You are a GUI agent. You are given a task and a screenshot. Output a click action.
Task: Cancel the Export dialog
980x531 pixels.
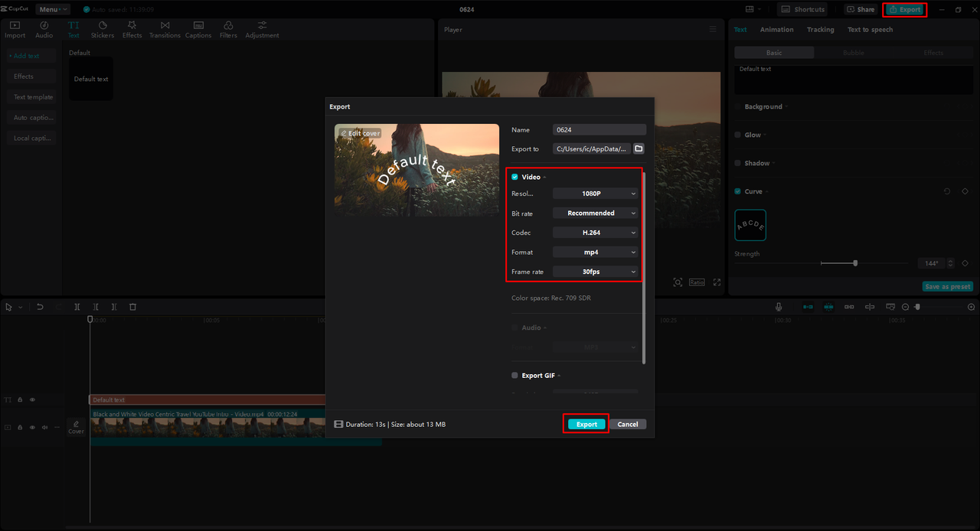[628, 424]
